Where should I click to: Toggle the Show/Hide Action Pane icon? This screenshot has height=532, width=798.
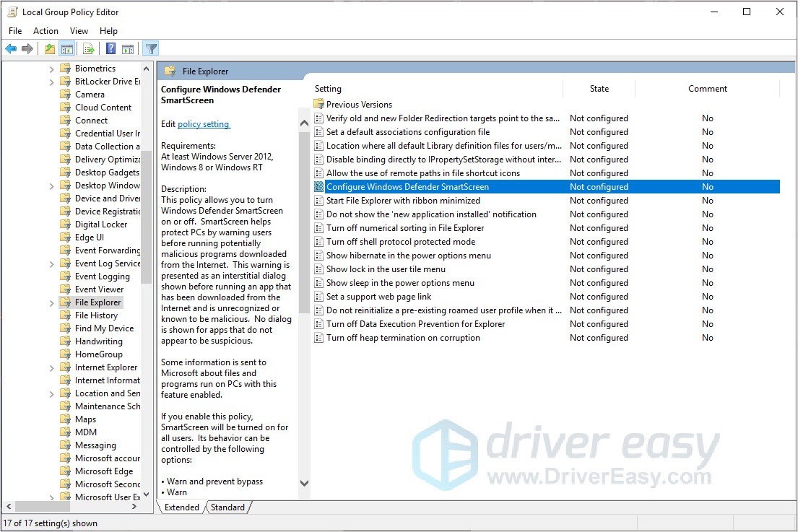pos(127,48)
